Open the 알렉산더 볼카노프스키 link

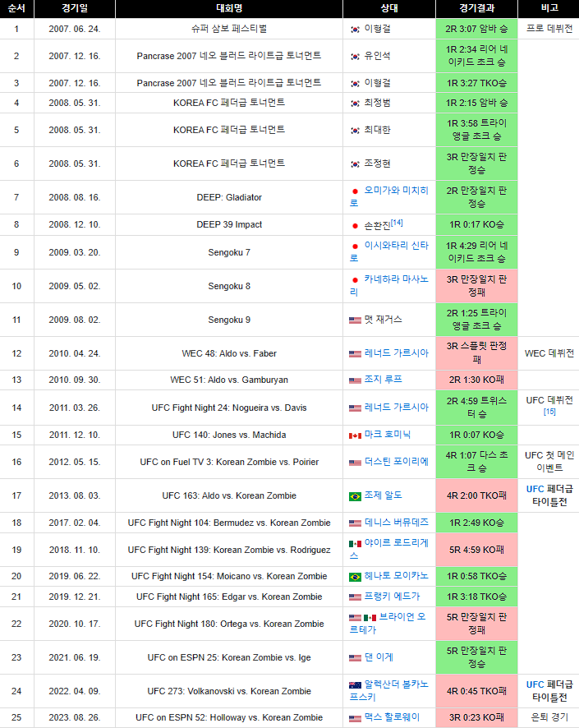[396, 684]
